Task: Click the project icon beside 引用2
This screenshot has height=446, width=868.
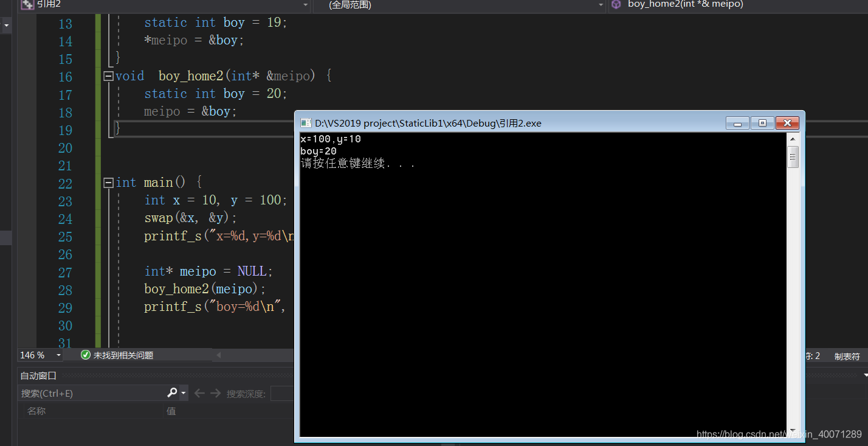Action: click(27, 5)
